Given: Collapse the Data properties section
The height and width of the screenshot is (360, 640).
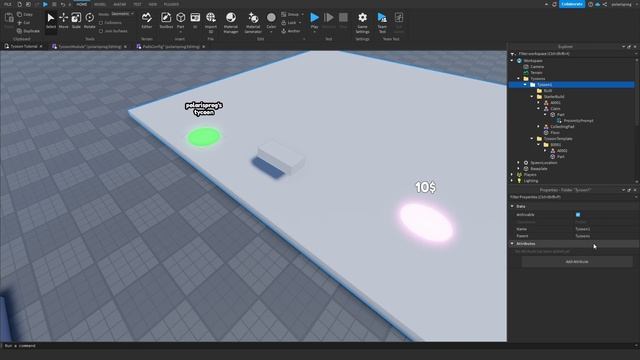Looking at the screenshot, I should [x=512, y=207].
